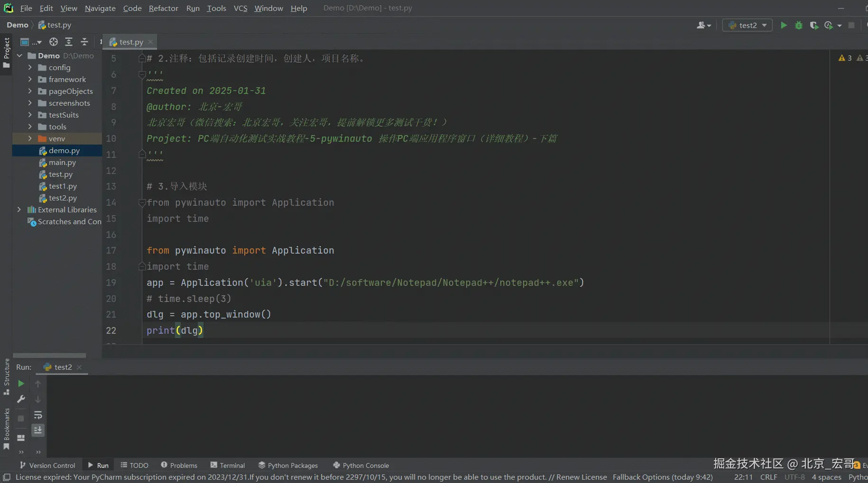This screenshot has width=868, height=483.
Task: Click the Select Opened File crosshair icon
Action: [x=54, y=42]
